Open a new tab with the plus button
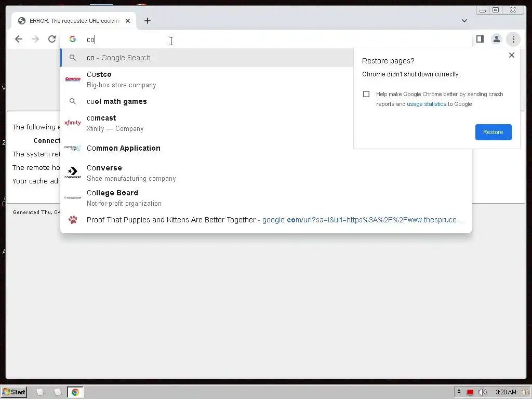The image size is (532, 399). pos(147,21)
